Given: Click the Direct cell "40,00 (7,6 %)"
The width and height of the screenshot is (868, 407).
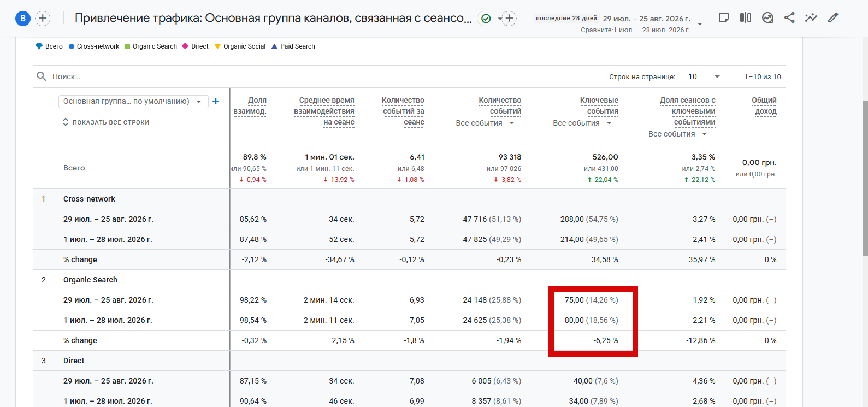Looking at the screenshot, I should 596,381.
